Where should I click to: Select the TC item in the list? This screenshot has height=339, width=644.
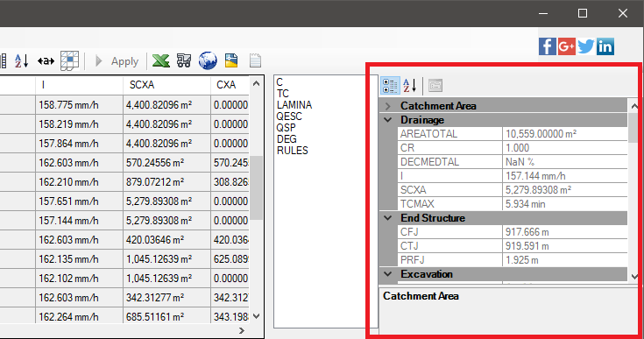pyautogui.click(x=283, y=94)
